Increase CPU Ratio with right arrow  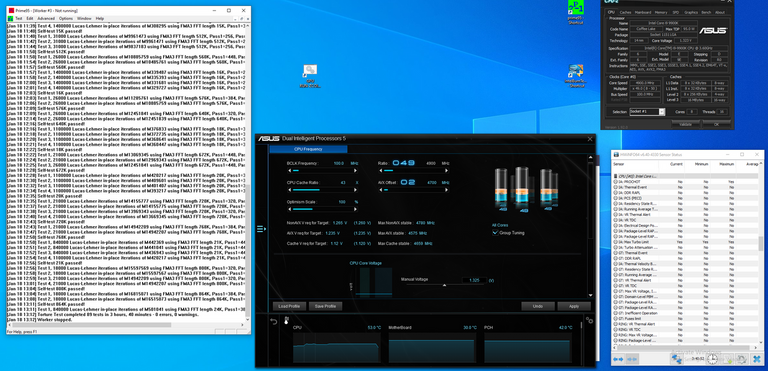446,171
